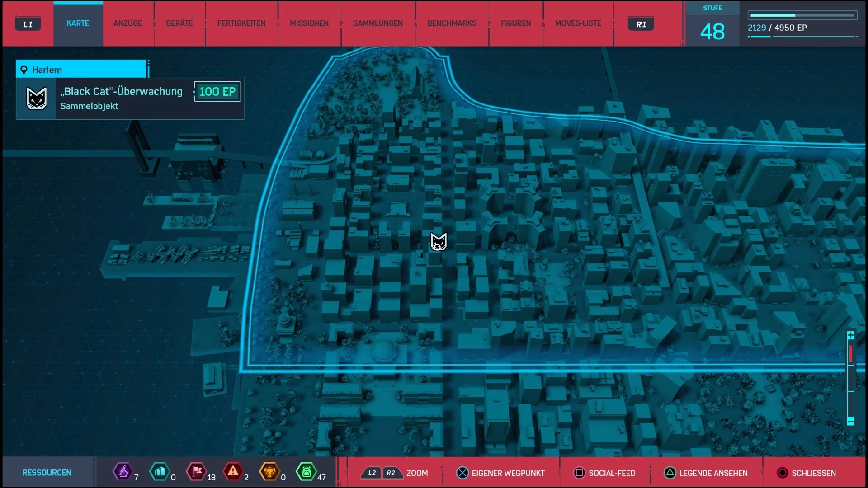Click the STUFE label

click(x=712, y=8)
